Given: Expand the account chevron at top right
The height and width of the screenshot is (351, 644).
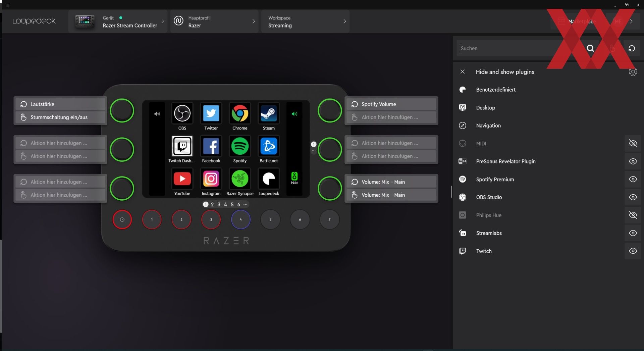Looking at the screenshot, I should (x=631, y=21).
